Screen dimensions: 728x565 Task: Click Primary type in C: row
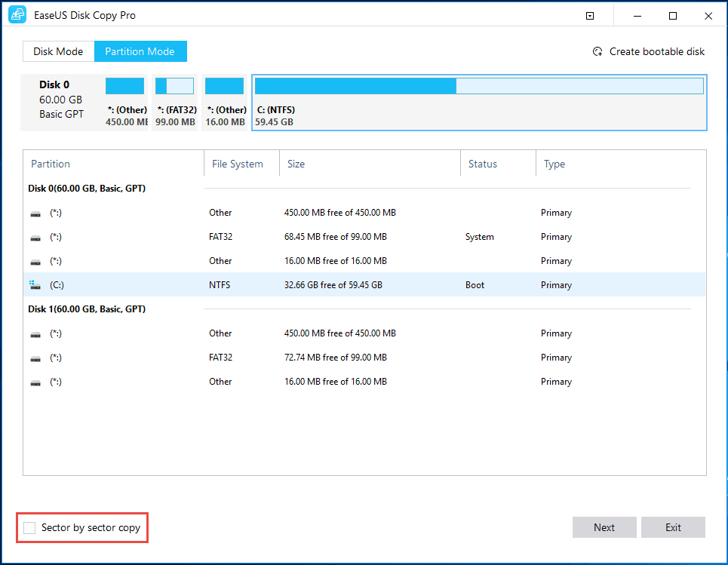pos(556,285)
